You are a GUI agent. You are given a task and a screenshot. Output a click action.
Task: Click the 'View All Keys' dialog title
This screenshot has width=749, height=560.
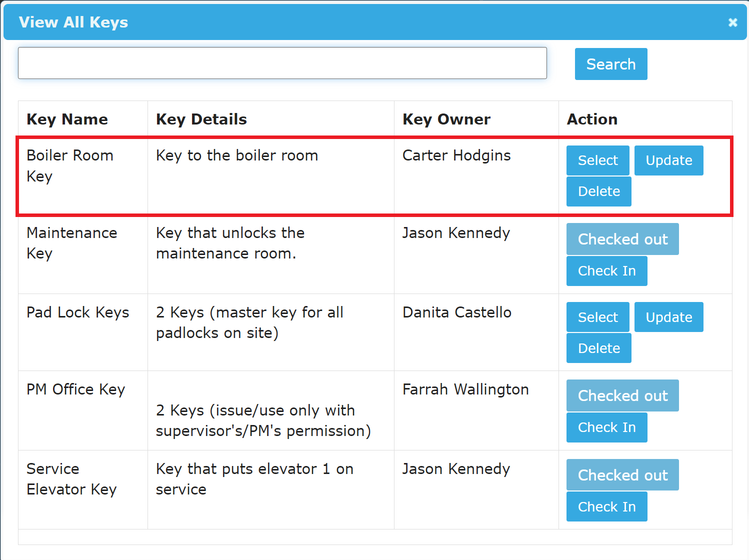pyautogui.click(x=73, y=22)
